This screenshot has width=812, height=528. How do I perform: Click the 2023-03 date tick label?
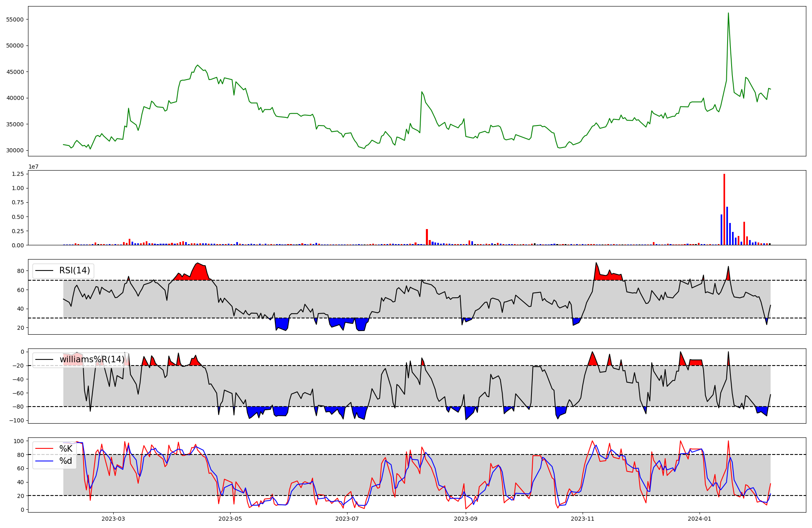pyautogui.click(x=113, y=519)
